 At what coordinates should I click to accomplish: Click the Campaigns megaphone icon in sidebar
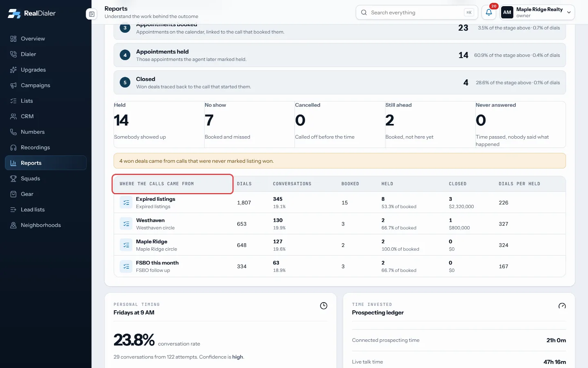pos(13,85)
